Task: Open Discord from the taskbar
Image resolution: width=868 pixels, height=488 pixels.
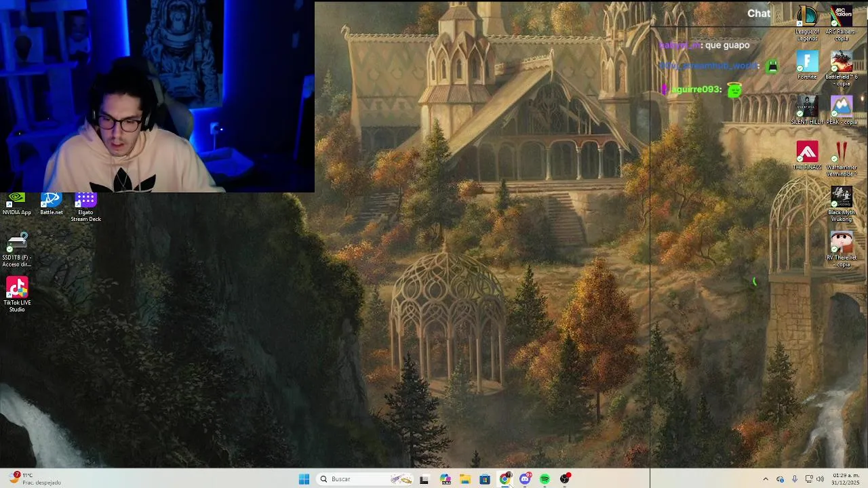Action: pyautogui.click(x=525, y=479)
